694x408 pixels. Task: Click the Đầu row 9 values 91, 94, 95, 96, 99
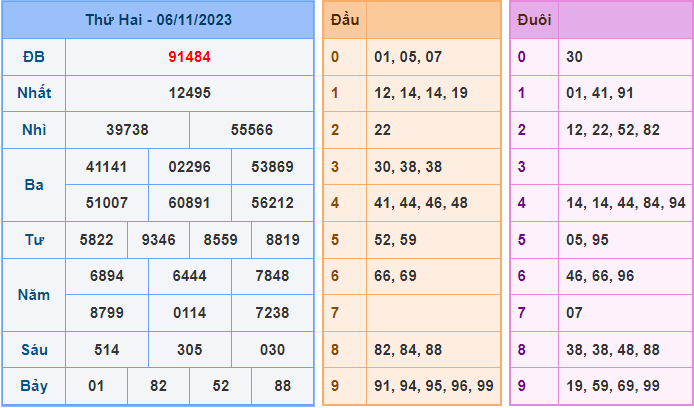432,386
